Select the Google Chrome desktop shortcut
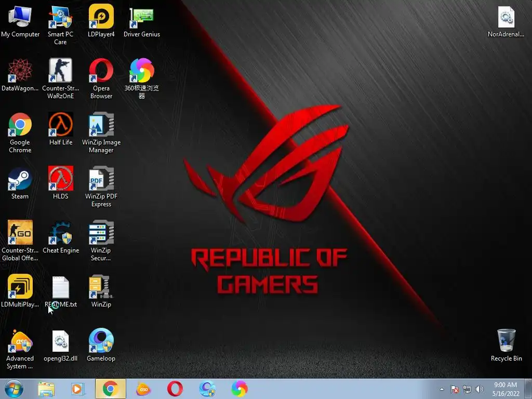 tap(20, 132)
